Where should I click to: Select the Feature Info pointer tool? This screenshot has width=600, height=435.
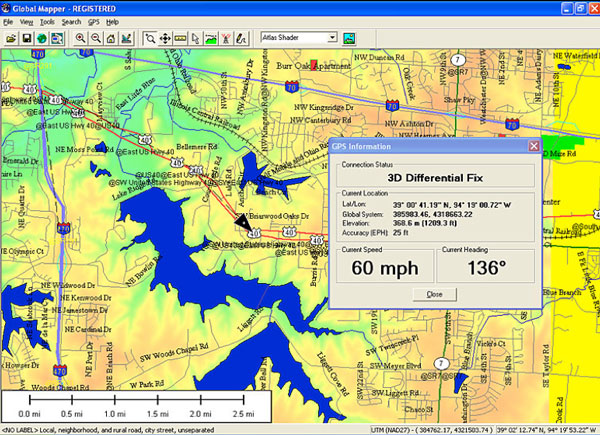click(196, 38)
